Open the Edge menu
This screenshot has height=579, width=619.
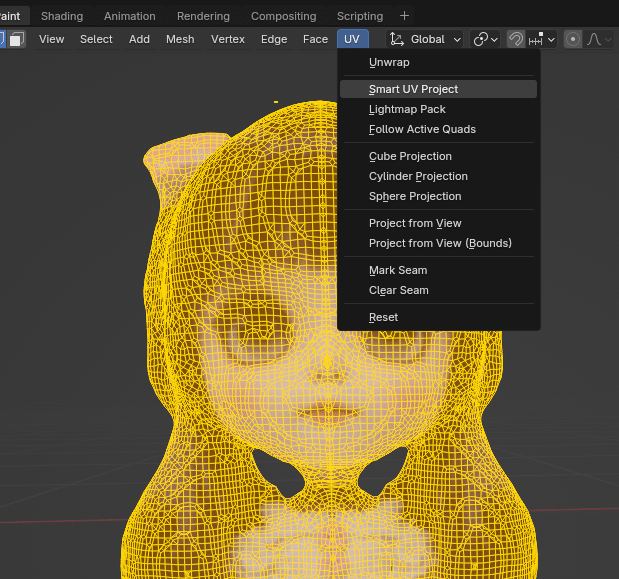[x=274, y=39]
